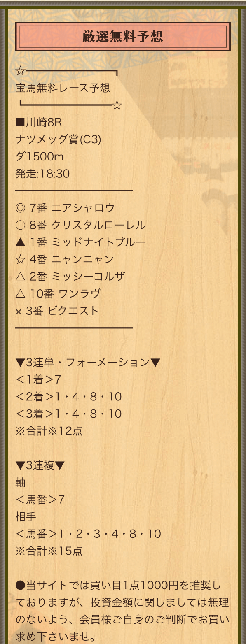The image size is (246, 644).
Task: Click the 3連単・フォーメーション heading
Action: pos(88,363)
